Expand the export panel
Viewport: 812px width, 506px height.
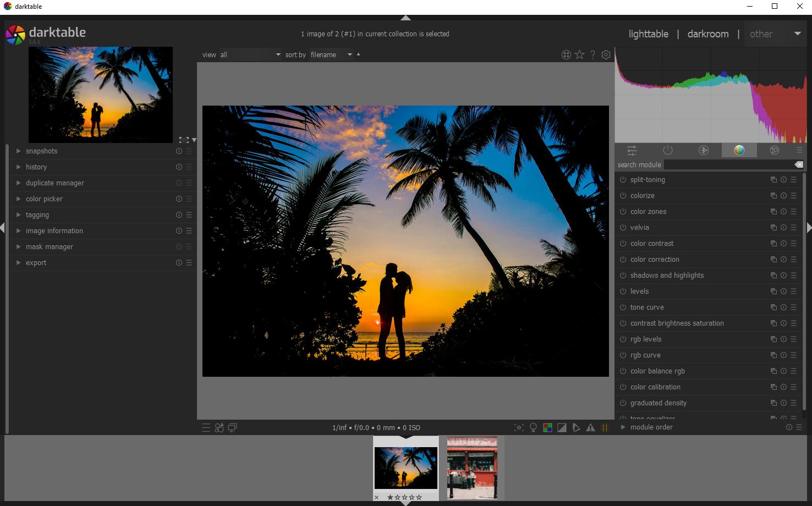pyautogui.click(x=36, y=262)
